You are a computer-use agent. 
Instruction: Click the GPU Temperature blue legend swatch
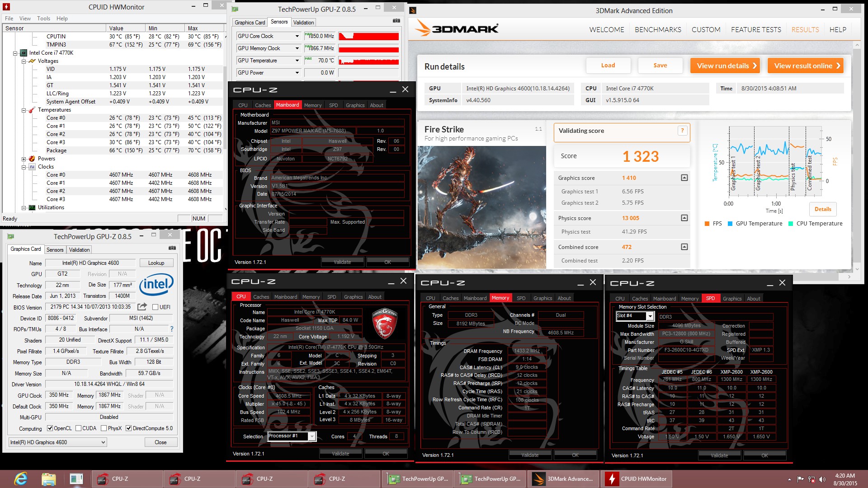click(x=730, y=224)
